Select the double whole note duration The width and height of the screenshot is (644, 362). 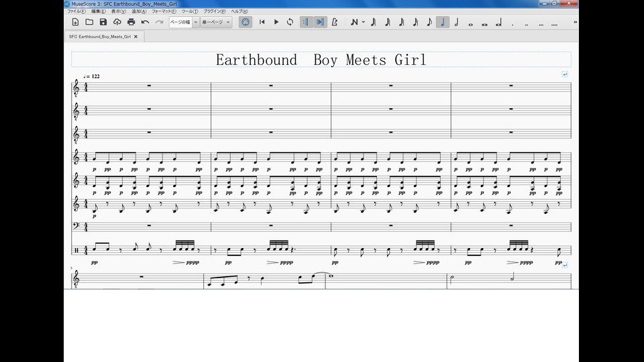pos(484,24)
